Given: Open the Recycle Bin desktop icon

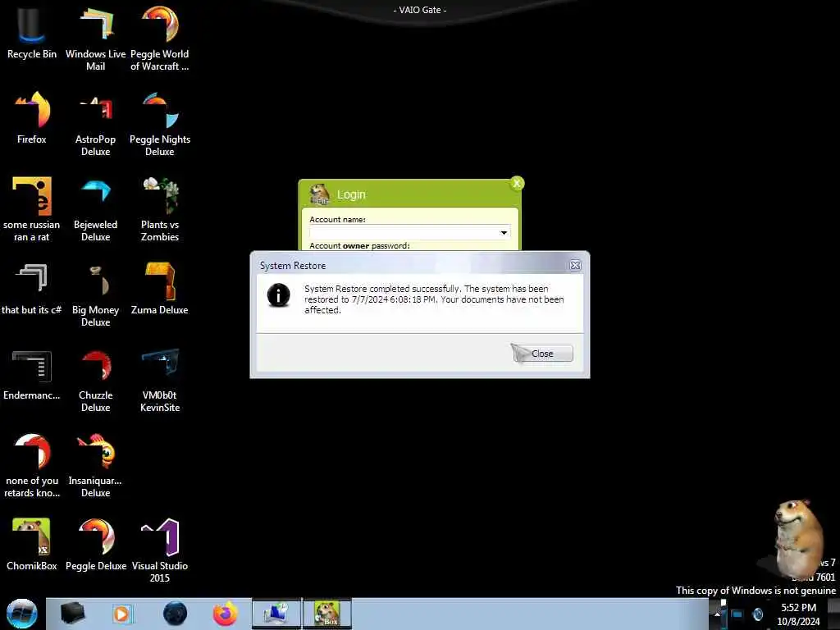Looking at the screenshot, I should tap(32, 32).
